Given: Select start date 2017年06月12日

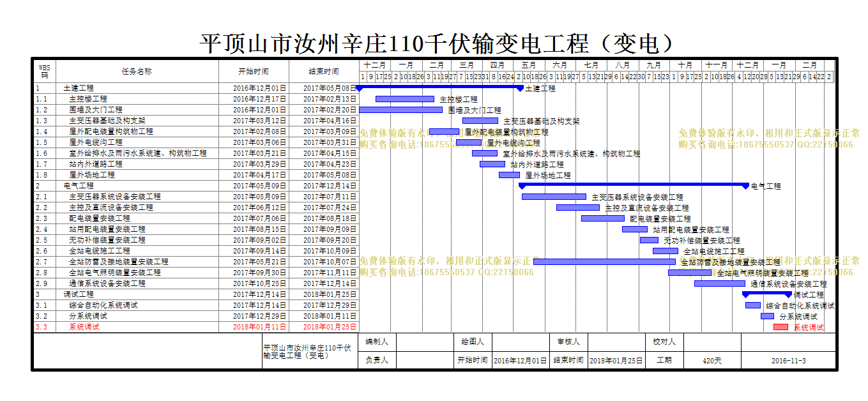Looking at the screenshot, I should [259, 208].
